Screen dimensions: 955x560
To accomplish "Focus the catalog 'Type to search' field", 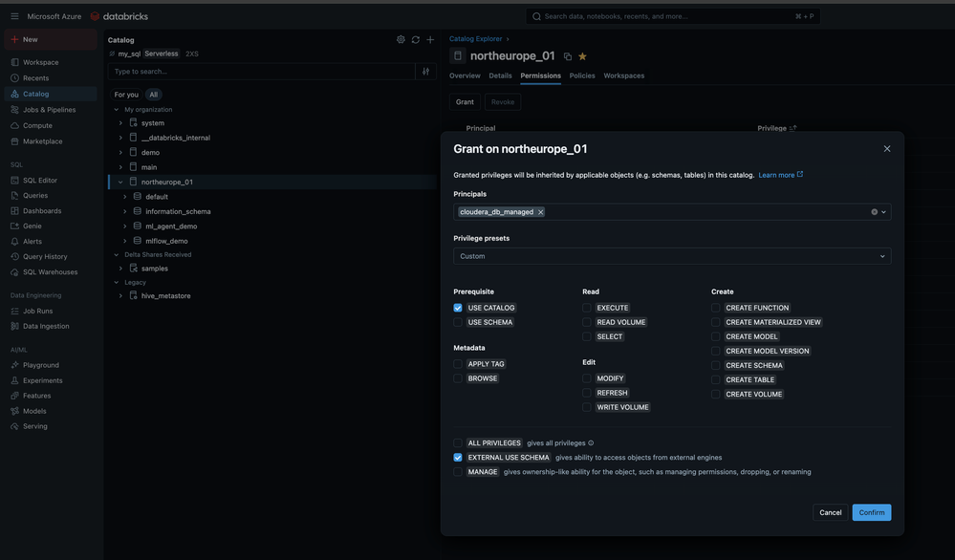I will point(262,72).
